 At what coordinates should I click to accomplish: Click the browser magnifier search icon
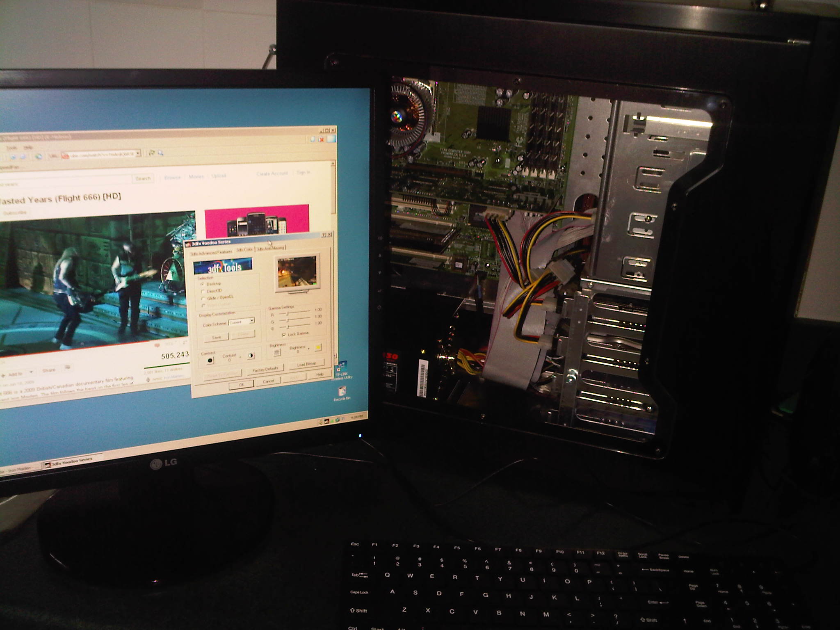(x=160, y=153)
